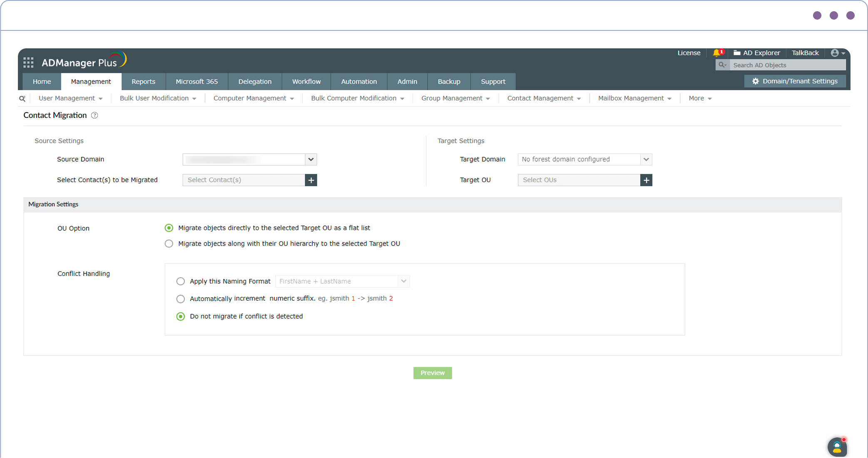
Task: Expand the Source Domain dropdown
Action: click(310, 159)
